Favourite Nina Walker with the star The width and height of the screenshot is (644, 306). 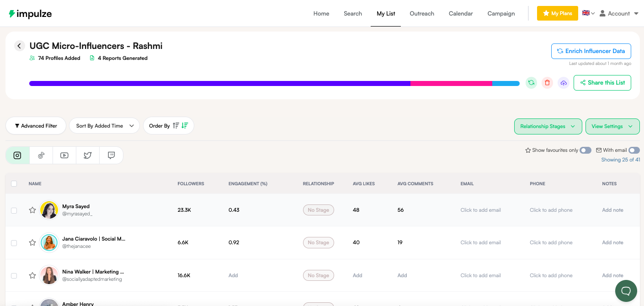tap(32, 275)
